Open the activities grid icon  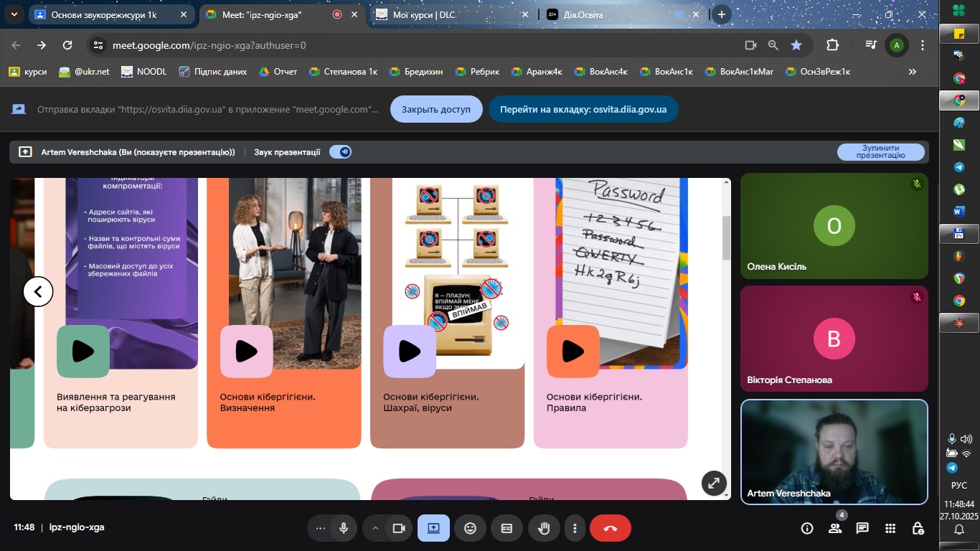[890, 528]
